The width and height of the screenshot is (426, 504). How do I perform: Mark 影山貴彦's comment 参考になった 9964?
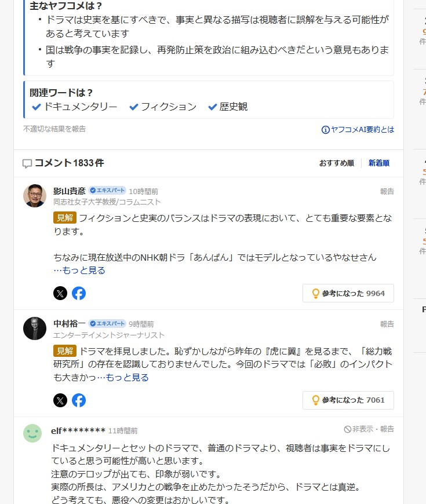pyautogui.click(x=348, y=293)
